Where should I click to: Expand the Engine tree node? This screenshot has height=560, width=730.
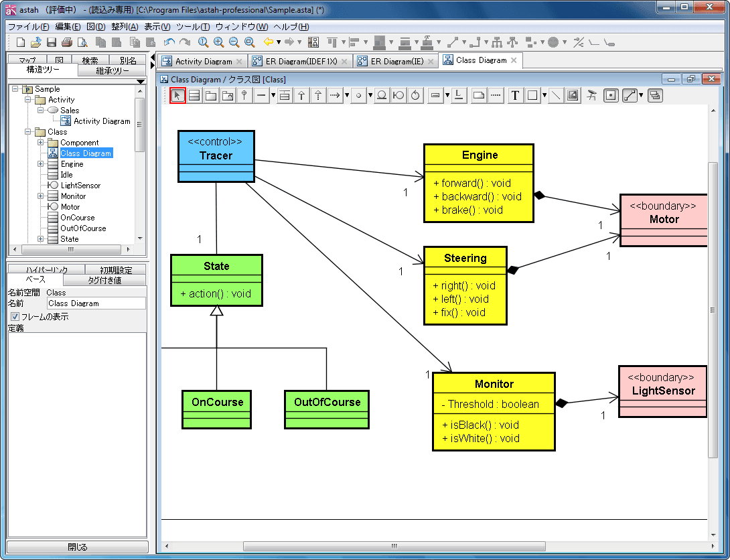point(40,164)
